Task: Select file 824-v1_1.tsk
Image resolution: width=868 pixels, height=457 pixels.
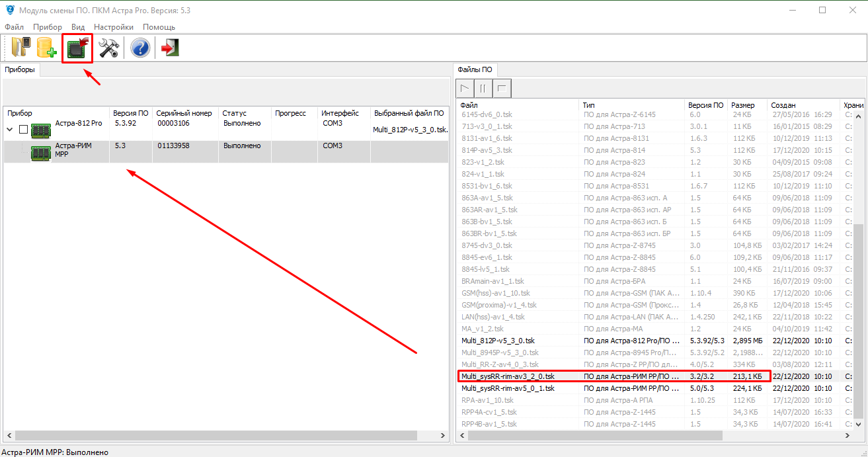Action: (x=481, y=174)
